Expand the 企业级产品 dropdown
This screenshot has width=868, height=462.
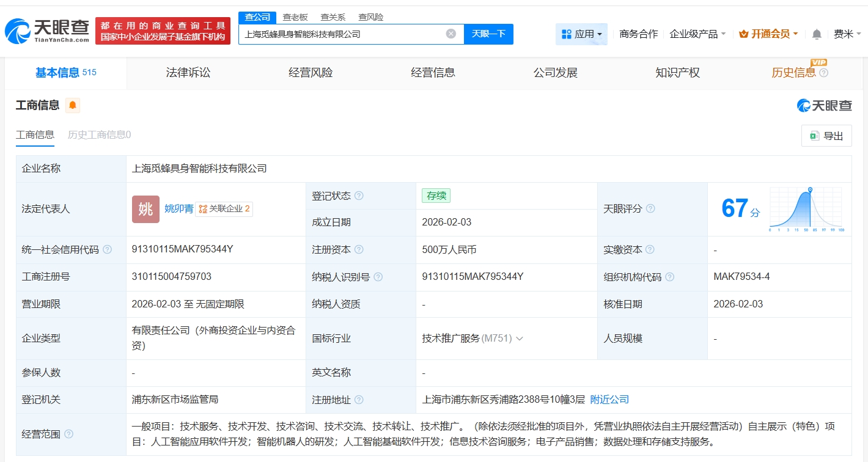click(x=696, y=34)
